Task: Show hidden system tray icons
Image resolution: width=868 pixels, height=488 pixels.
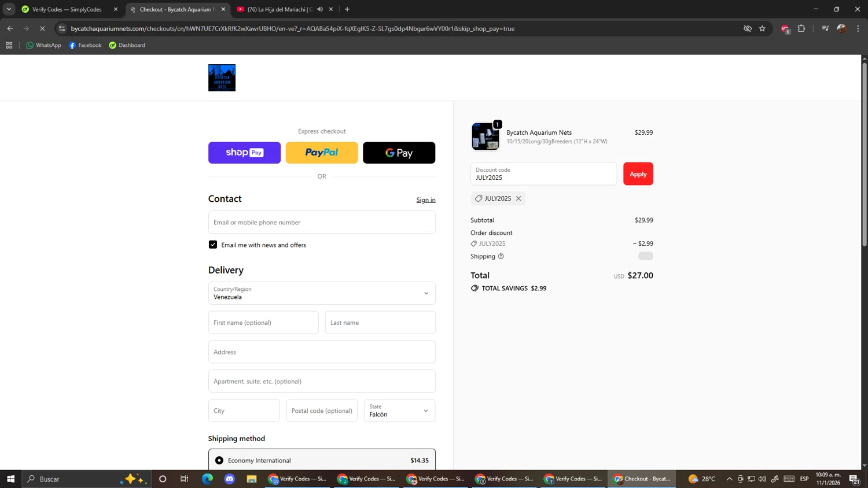Action: coord(729,479)
